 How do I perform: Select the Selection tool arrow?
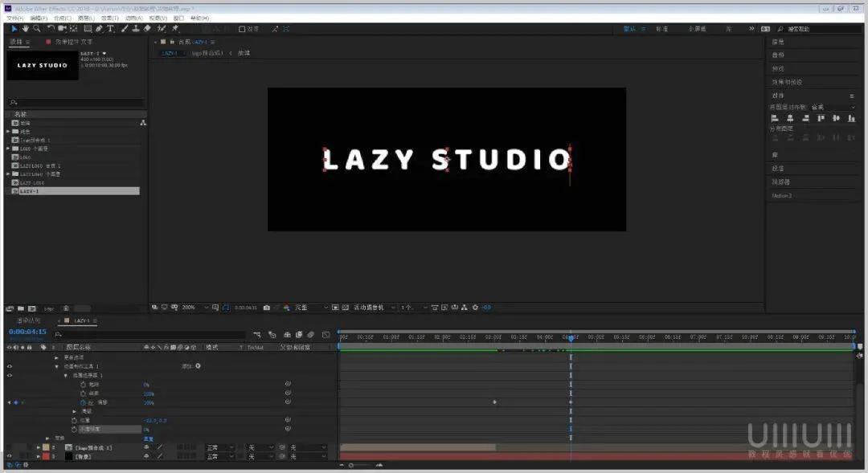click(14, 29)
